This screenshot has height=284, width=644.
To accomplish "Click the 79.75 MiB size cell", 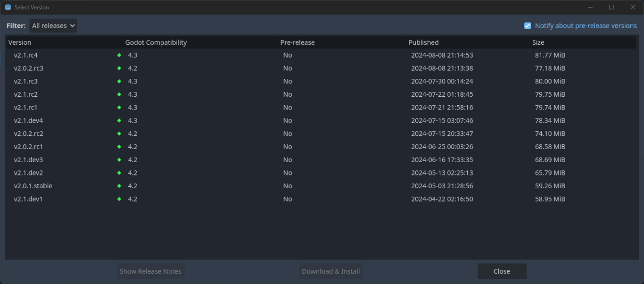I will point(550,94).
